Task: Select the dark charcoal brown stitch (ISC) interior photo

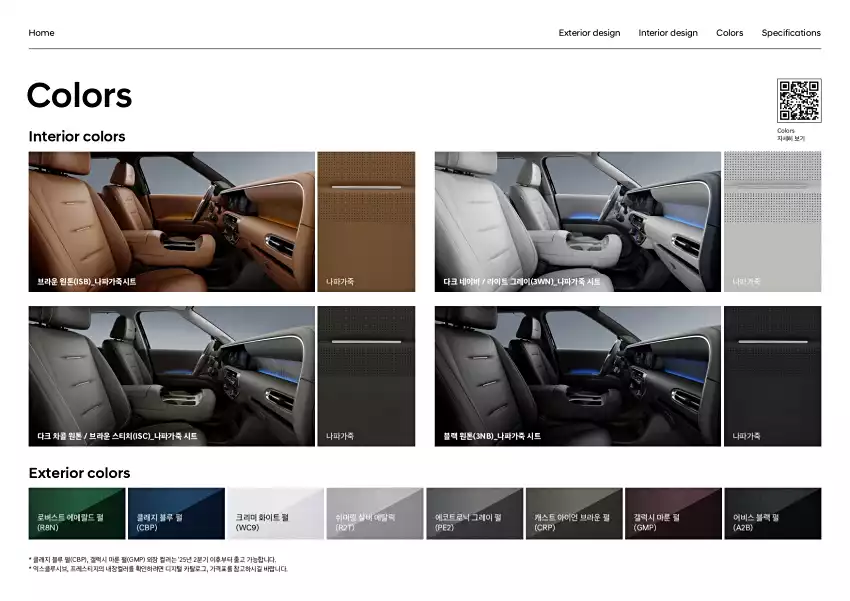Action: (171, 376)
